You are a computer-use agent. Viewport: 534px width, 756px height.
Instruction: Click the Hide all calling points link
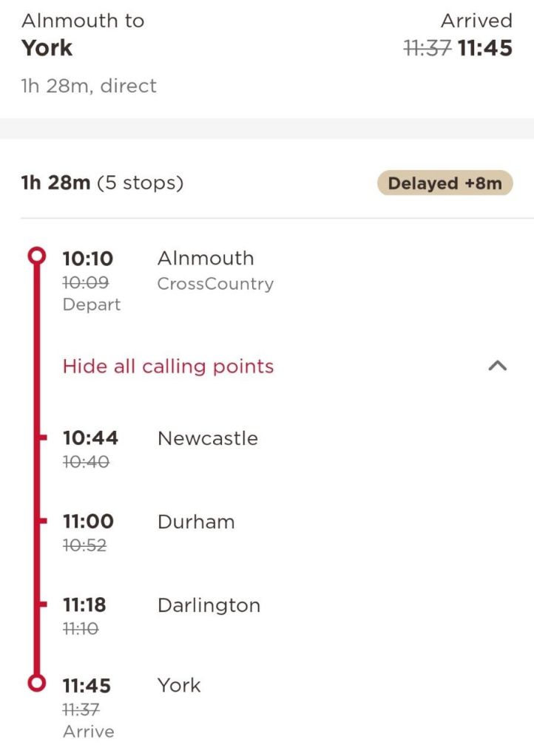tap(168, 367)
